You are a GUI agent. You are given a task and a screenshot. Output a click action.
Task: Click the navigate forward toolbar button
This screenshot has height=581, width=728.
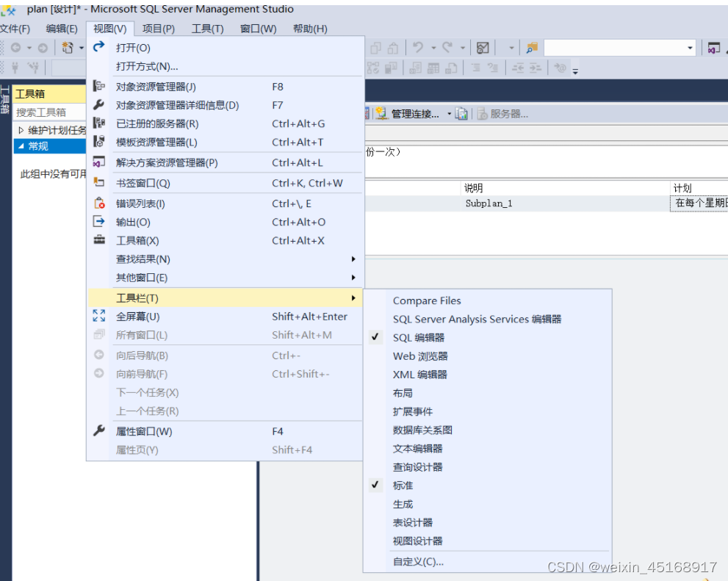[x=43, y=48]
